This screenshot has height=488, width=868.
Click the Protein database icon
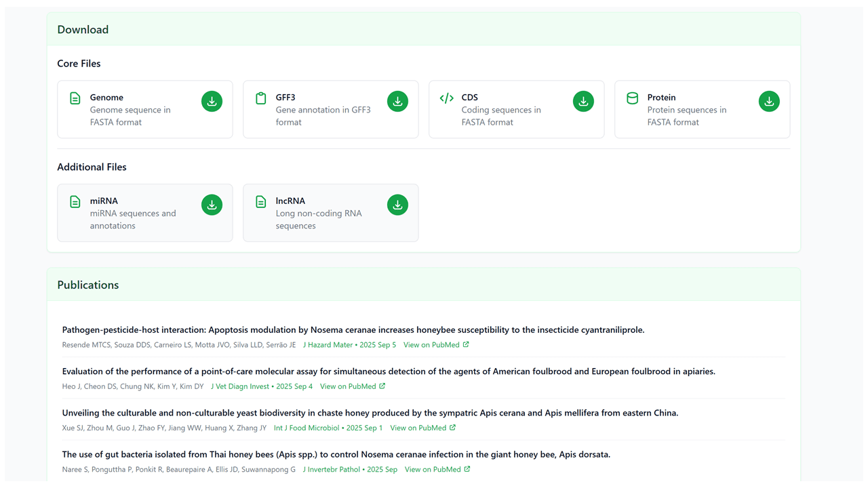point(632,98)
